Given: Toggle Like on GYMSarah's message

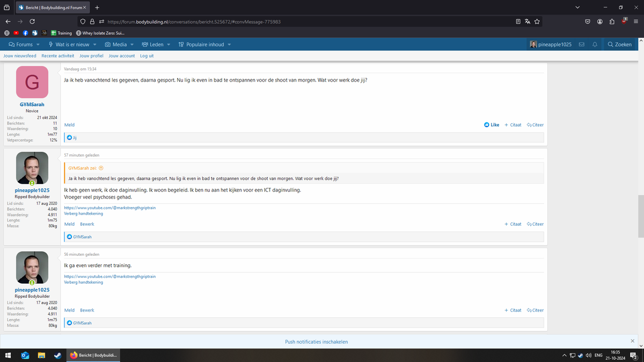Looking at the screenshot, I should [491, 125].
